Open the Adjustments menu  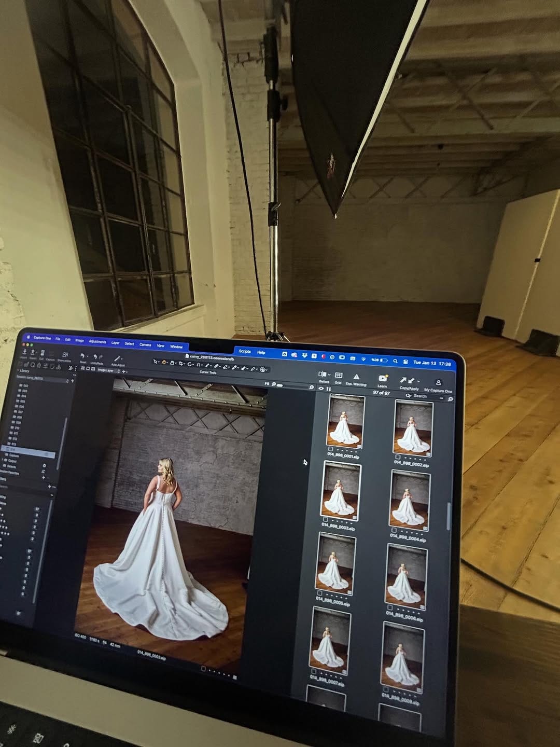pos(97,341)
